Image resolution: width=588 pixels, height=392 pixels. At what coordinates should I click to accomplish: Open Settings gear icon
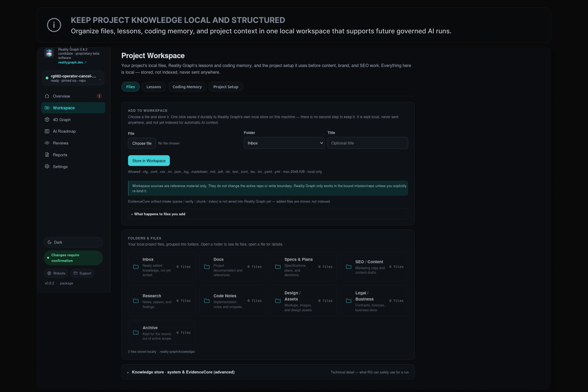(x=47, y=167)
